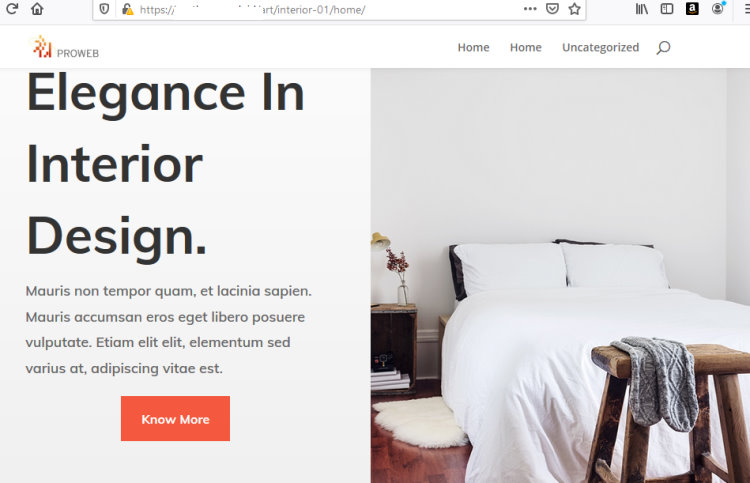View site security padlock warning
Image resolution: width=750 pixels, height=483 pixels.
pos(127,9)
